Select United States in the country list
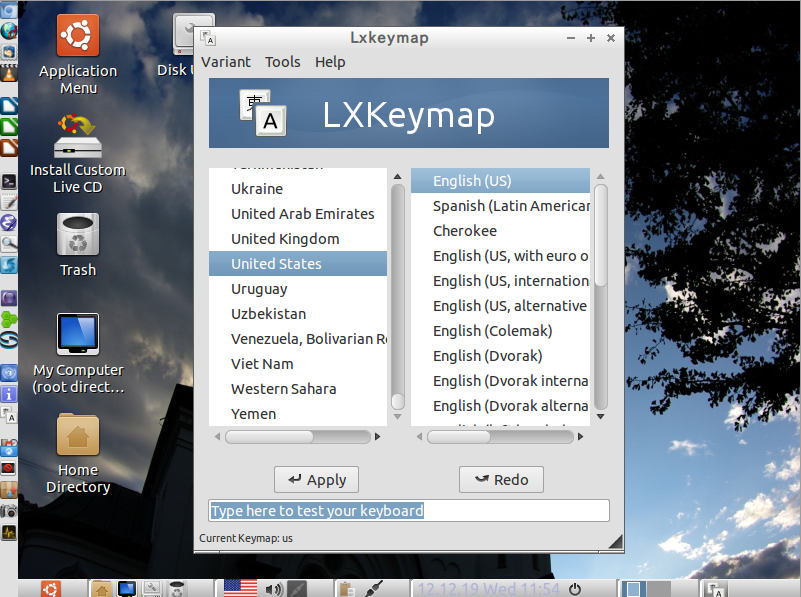 click(298, 264)
